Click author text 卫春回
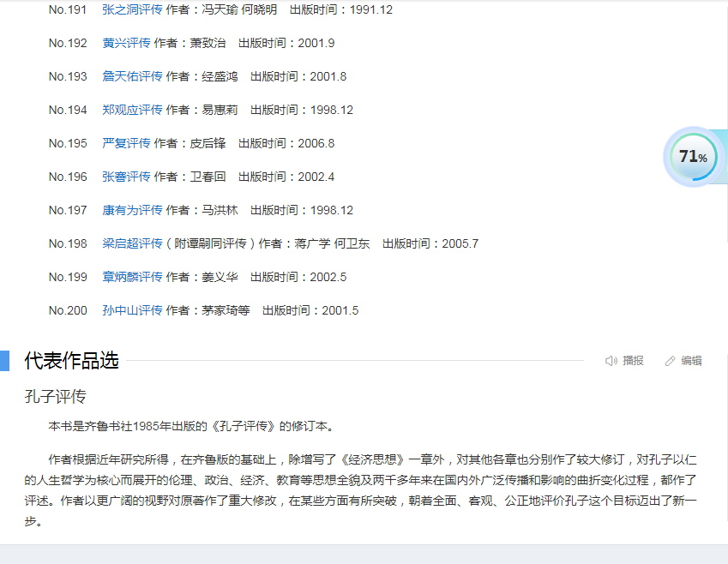The height and width of the screenshot is (564, 728). [x=208, y=177]
